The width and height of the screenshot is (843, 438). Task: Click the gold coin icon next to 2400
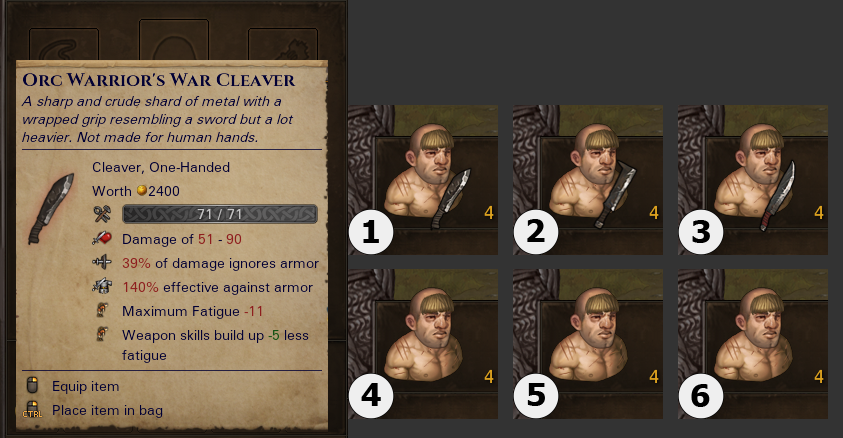coord(142,190)
